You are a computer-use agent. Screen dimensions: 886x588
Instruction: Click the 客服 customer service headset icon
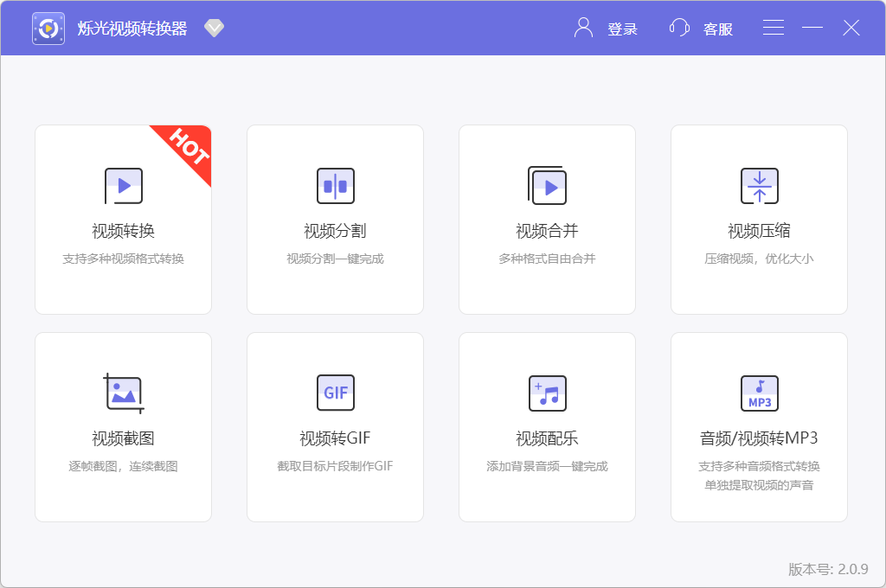[x=678, y=28]
